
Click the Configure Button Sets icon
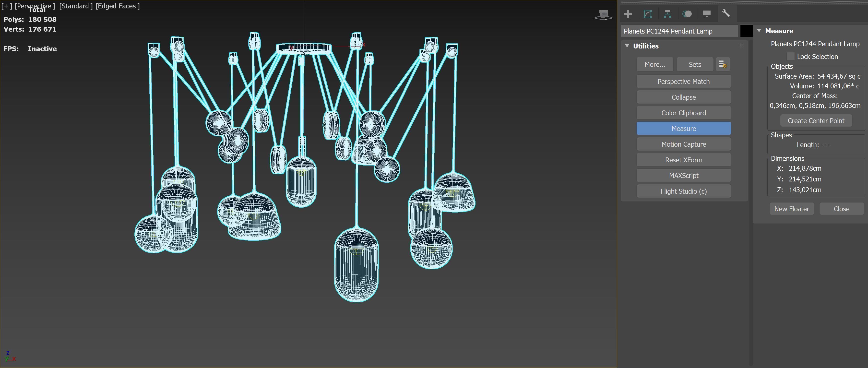click(x=723, y=64)
